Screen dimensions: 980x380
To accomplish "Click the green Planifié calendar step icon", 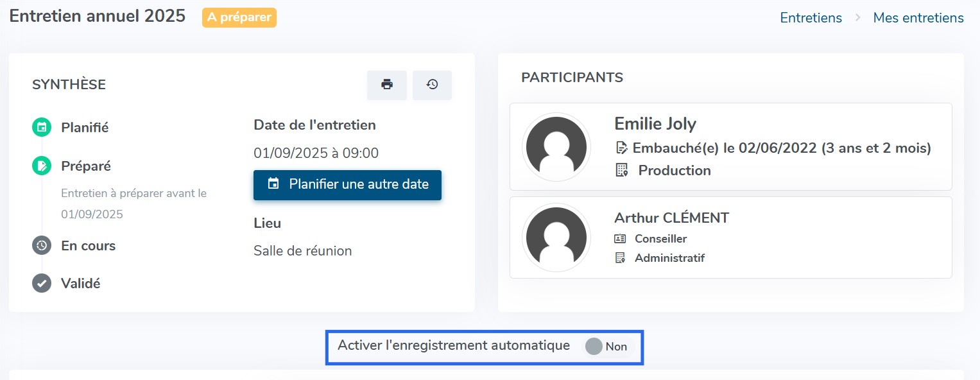I will click(x=42, y=128).
